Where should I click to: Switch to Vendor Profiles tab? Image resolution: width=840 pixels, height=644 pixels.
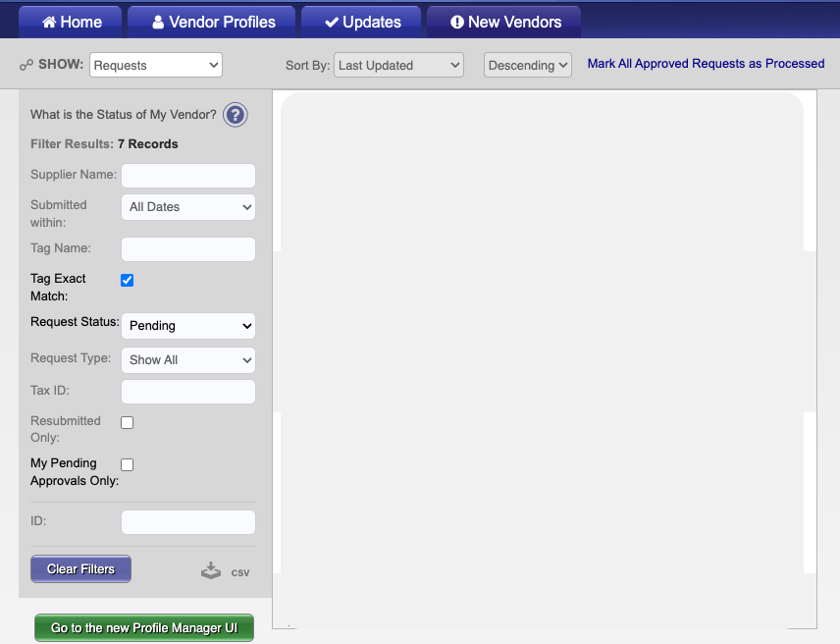pos(212,22)
